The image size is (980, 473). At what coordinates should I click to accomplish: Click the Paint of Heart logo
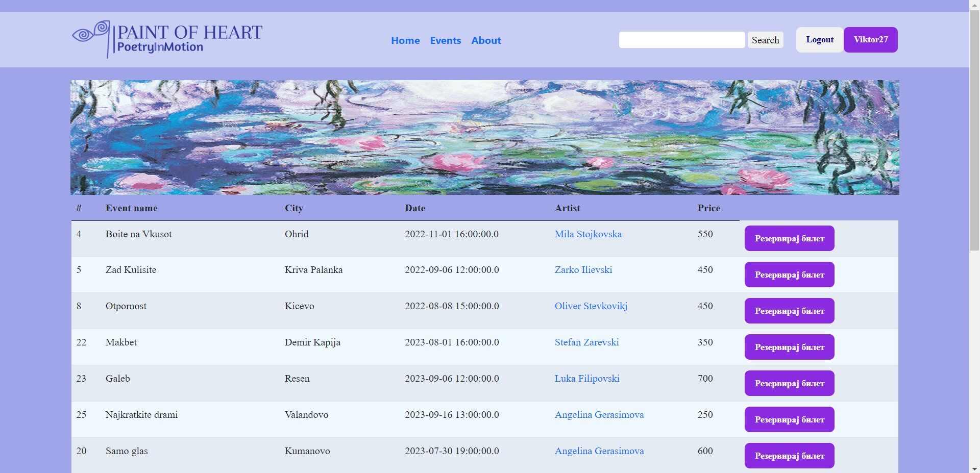tap(167, 39)
